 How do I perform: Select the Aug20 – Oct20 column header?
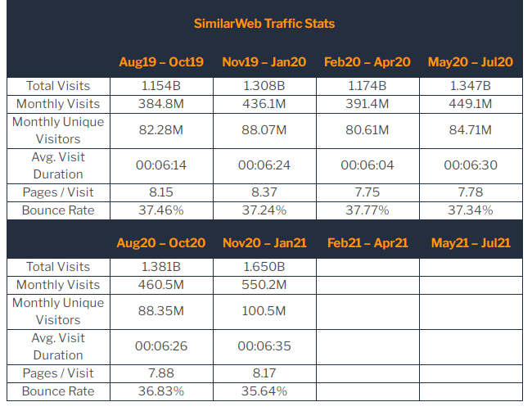coord(161,243)
